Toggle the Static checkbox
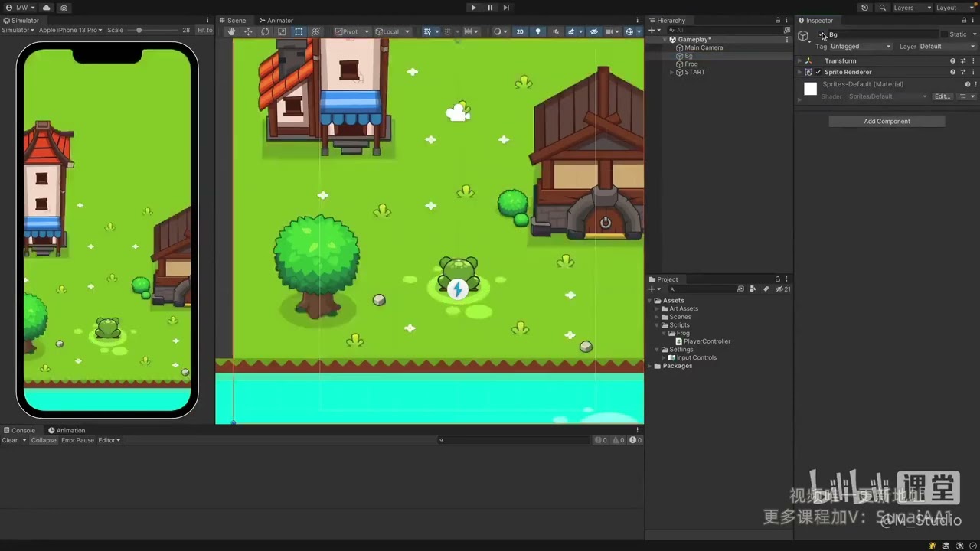 944,34
